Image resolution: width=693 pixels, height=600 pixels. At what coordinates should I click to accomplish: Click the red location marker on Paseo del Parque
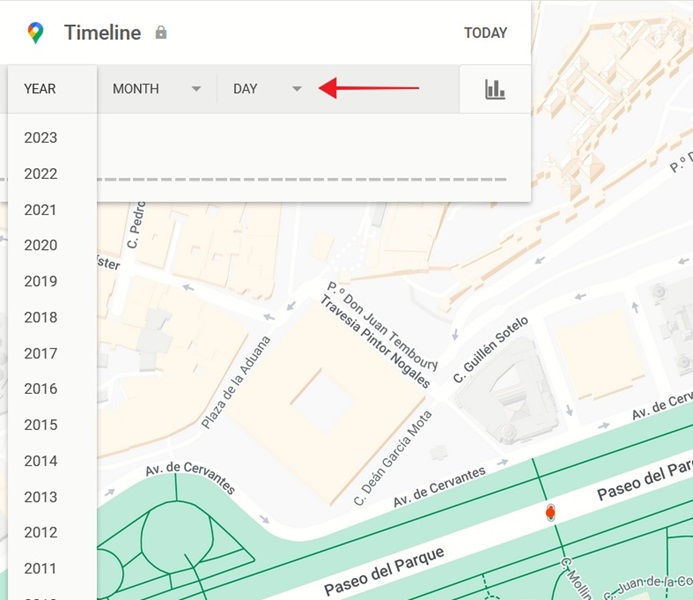(550, 513)
